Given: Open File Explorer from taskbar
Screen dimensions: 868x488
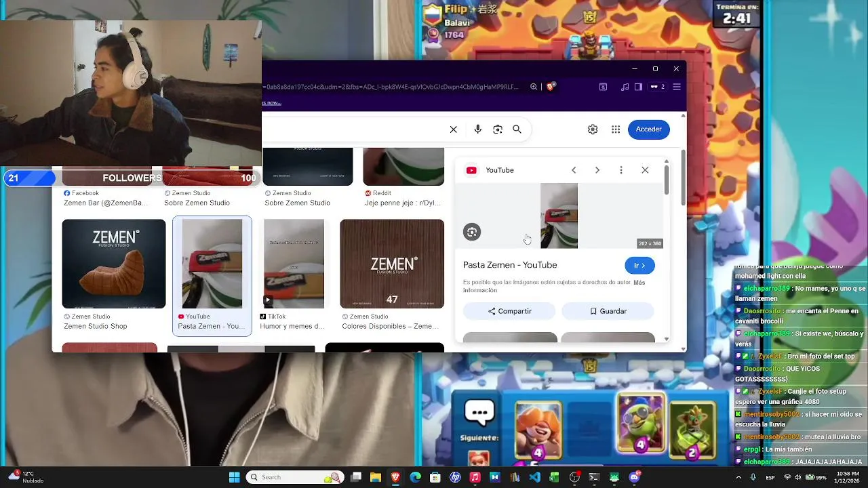Looking at the screenshot, I should 376,477.
